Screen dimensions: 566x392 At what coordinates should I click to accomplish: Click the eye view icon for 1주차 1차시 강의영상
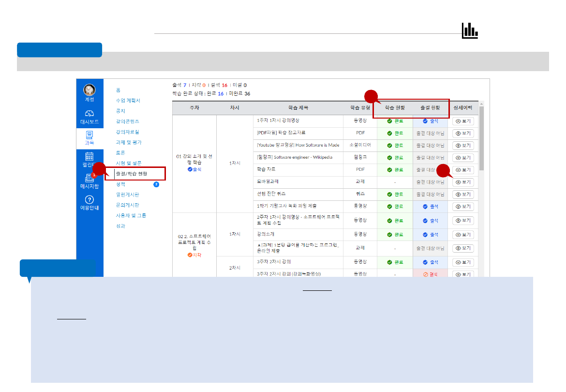click(463, 121)
